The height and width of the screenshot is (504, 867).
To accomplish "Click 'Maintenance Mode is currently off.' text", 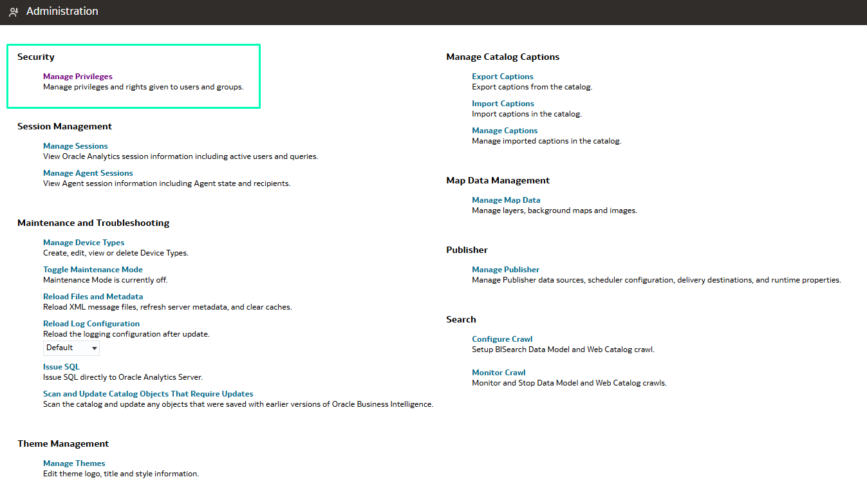I will pyautogui.click(x=106, y=280).
